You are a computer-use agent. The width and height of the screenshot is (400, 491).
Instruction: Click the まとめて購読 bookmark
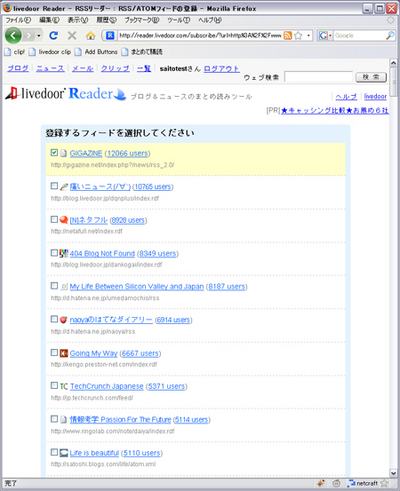[142, 52]
